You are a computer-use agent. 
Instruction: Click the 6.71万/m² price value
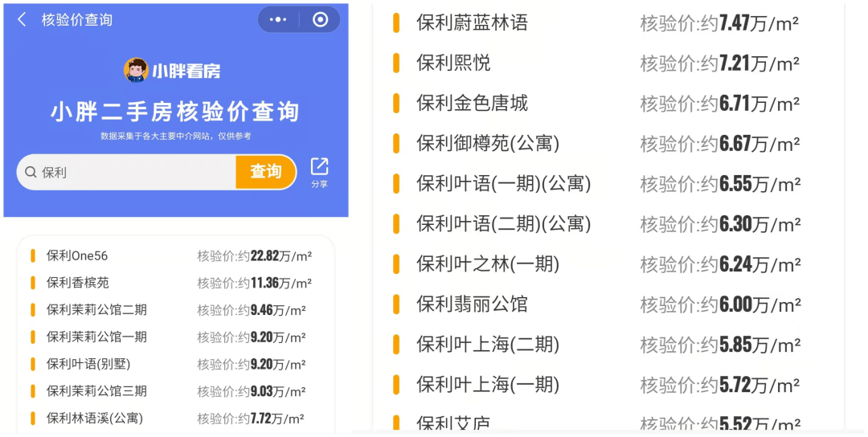[x=759, y=104]
